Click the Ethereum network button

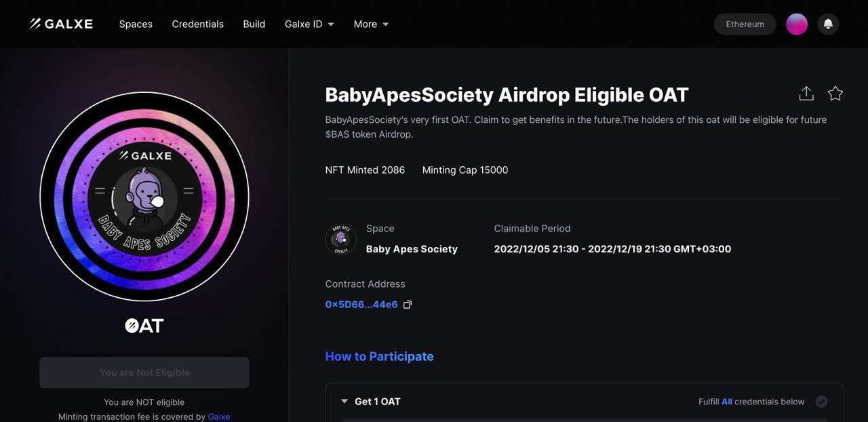pos(745,24)
